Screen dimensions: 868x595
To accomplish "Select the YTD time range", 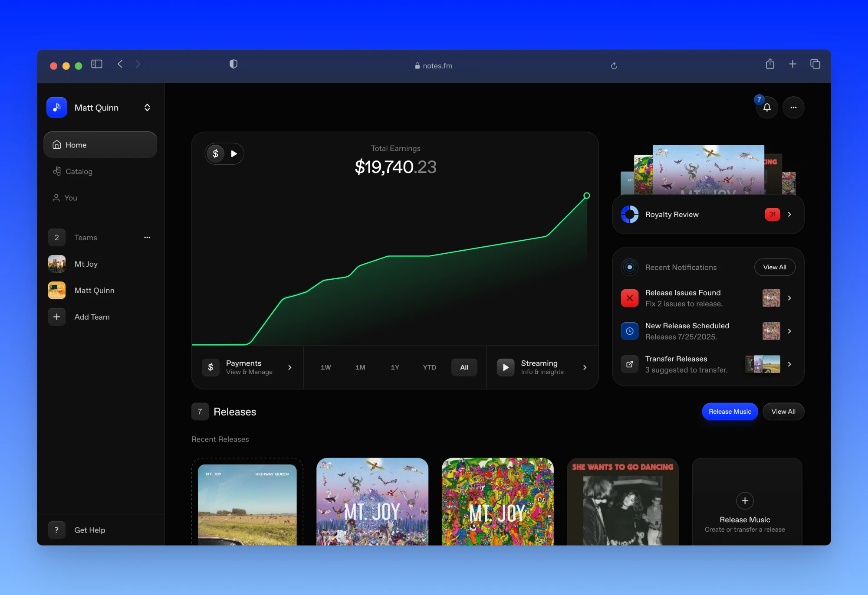I will (x=430, y=367).
